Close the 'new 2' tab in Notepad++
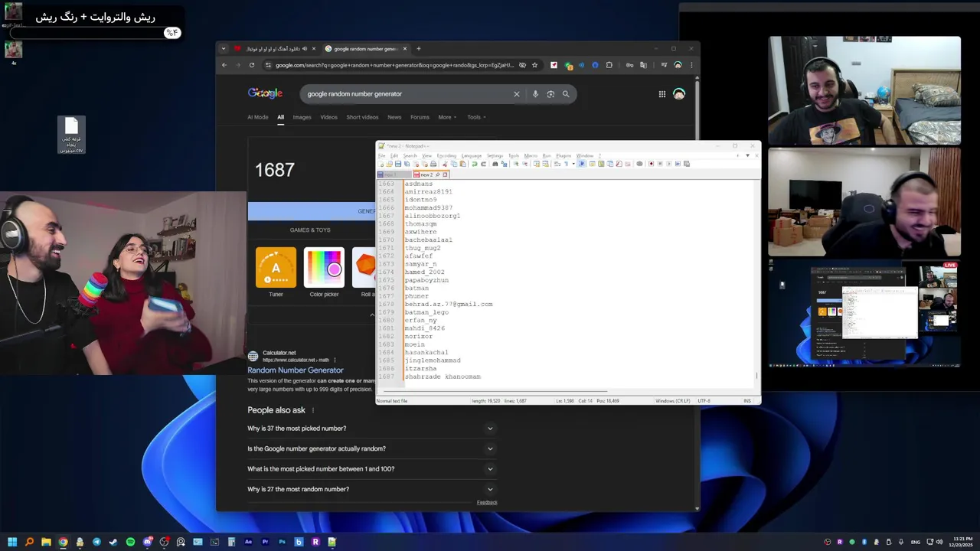The height and width of the screenshot is (551, 980). pyautogui.click(x=446, y=174)
